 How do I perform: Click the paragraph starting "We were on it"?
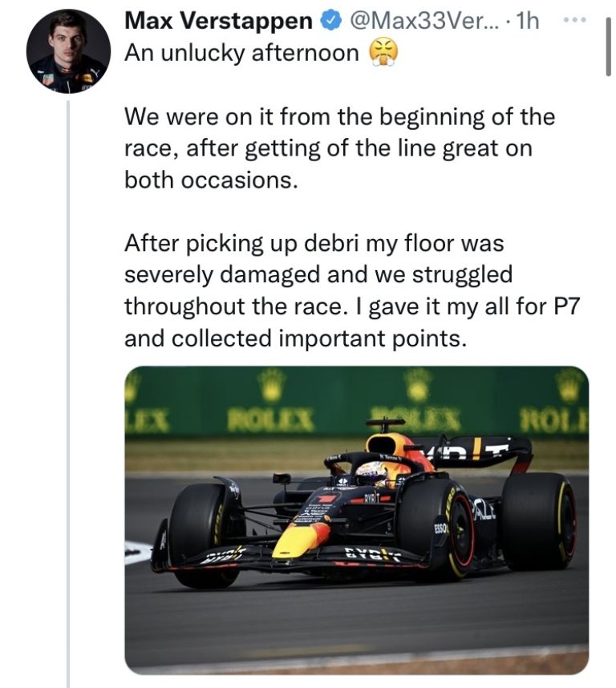(338, 148)
